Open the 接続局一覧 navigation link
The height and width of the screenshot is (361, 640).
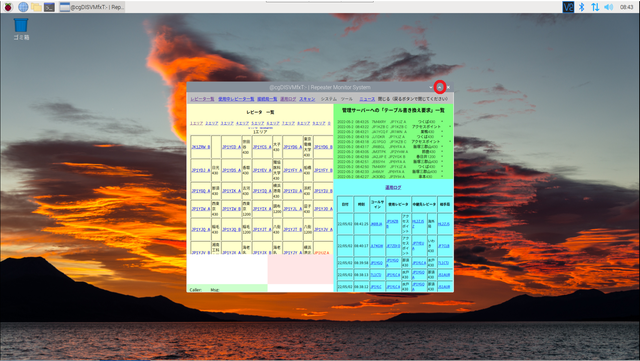[x=267, y=99]
